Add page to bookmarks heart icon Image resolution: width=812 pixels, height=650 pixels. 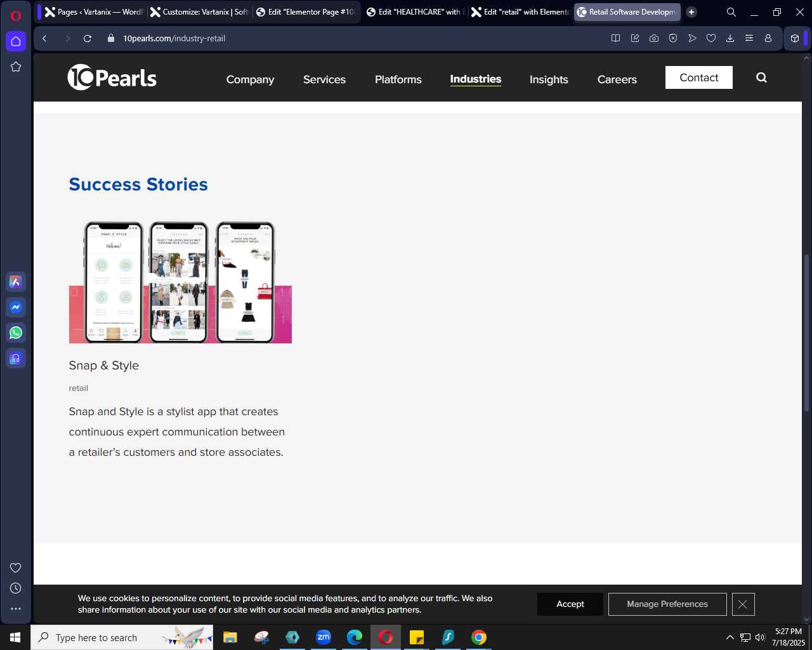point(711,38)
